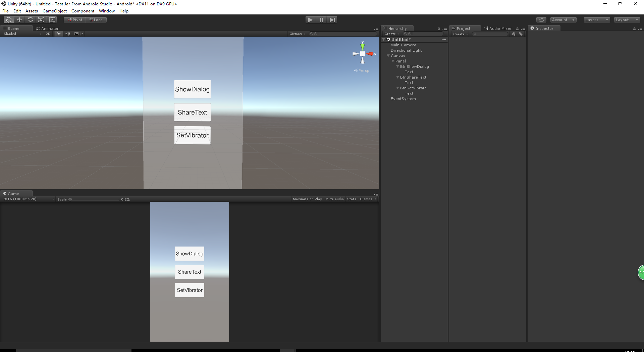This screenshot has height=352, width=644.
Task: Click the Mute audio button
Action: point(334,199)
